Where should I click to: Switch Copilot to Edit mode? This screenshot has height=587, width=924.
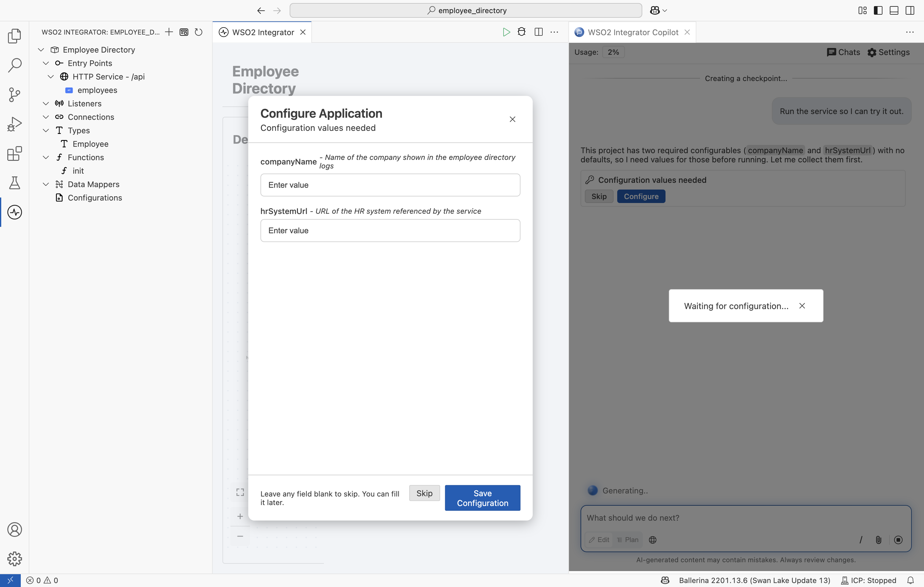point(599,540)
